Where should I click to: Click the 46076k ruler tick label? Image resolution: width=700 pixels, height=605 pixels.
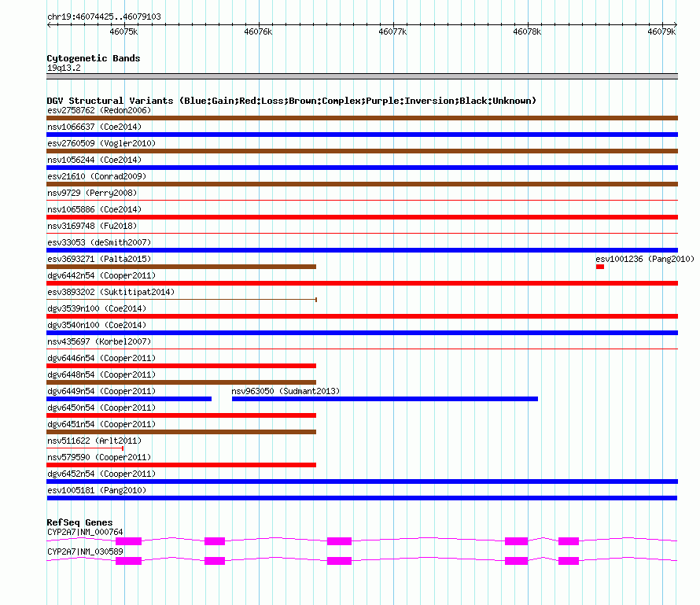point(258,31)
